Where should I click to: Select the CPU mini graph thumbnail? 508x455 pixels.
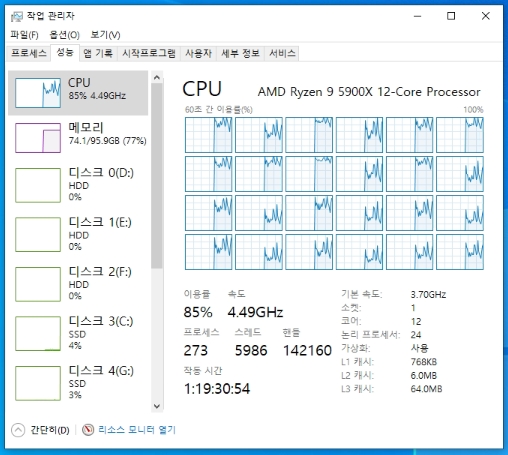(38, 93)
